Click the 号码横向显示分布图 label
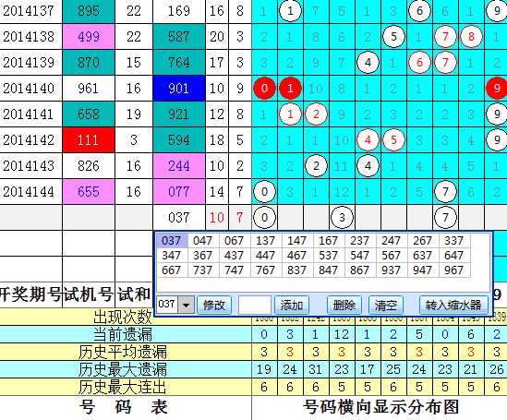This screenshot has width=507, height=420. click(x=380, y=407)
